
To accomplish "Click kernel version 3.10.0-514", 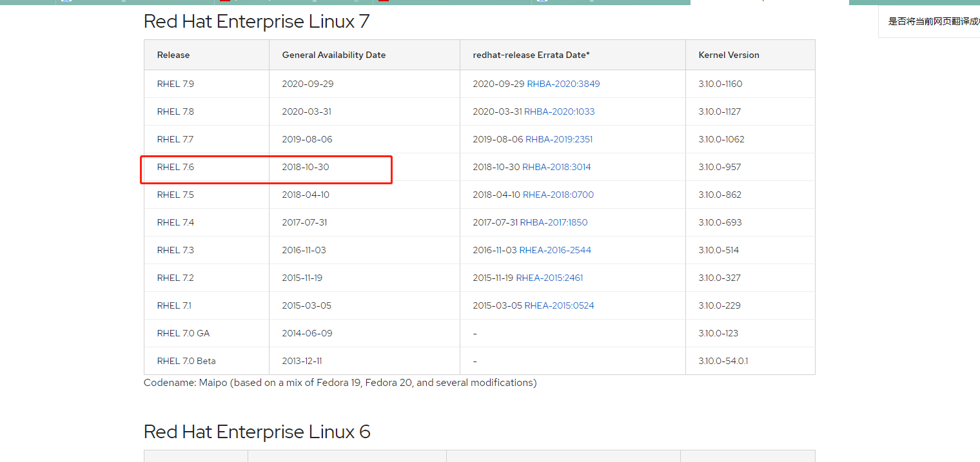I will tap(719, 250).
